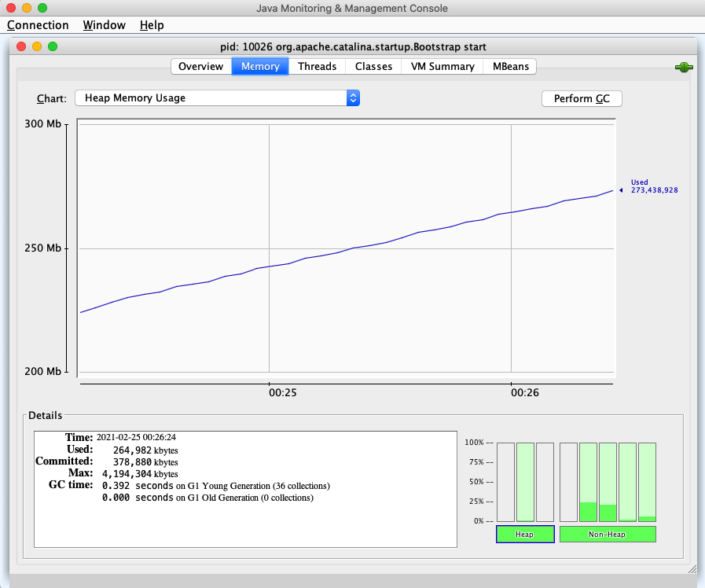Click the green connection status plug icon
Viewport: 705px width, 588px height.
(683, 68)
